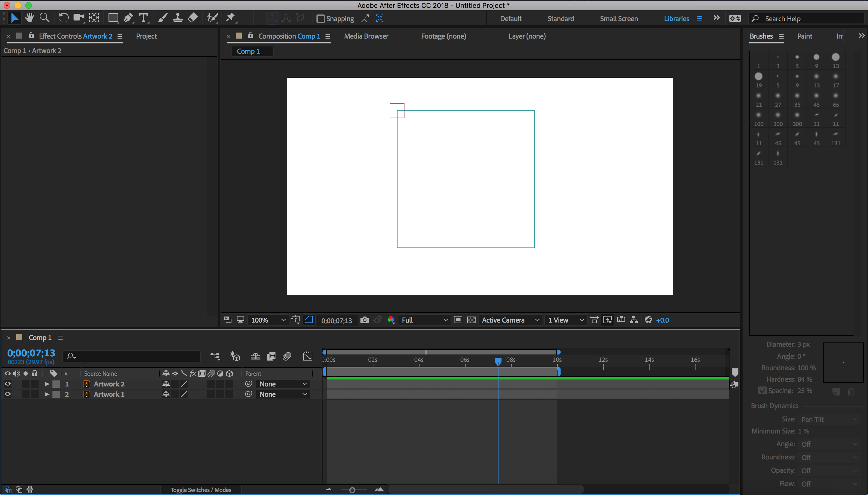Click the region of interest icon
The height and width of the screenshot is (495, 868).
pos(458,320)
